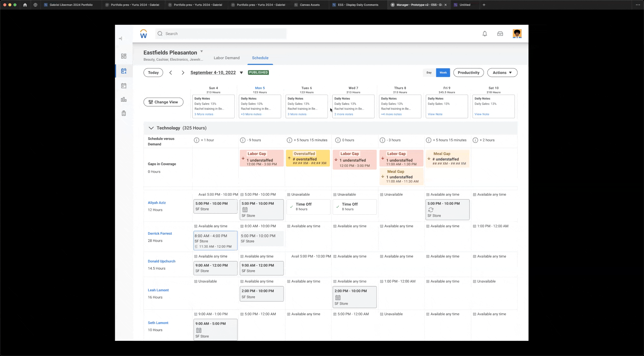644x356 pixels.
Task: Click calendar icon in Aliyah's Monday shift
Action: (245, 210)
